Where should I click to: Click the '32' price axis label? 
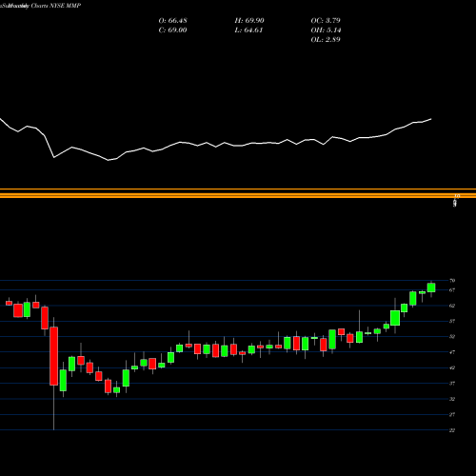pyautogui.click(x=452, y=399)
